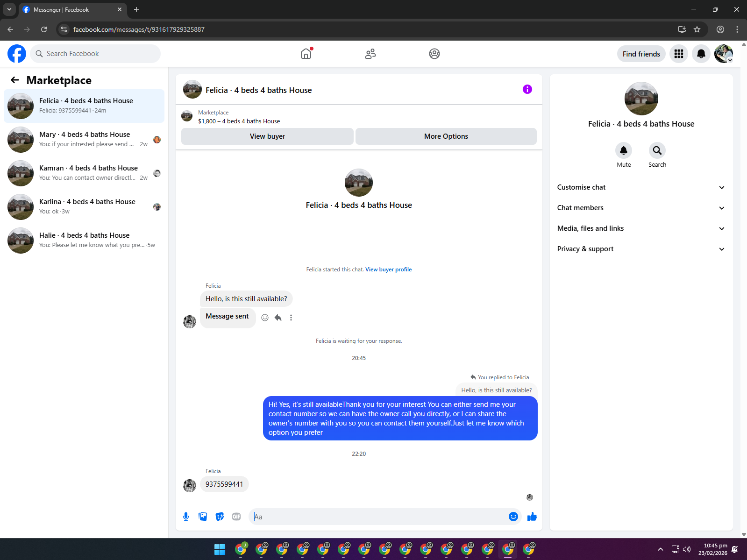Click the Find friends button
The width and height of the screenshot is (747, 560).
click(641, 54)
